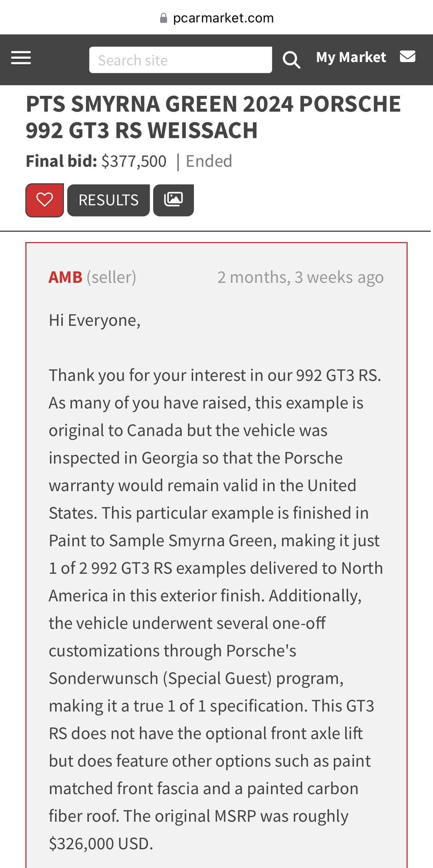
Task: Favorite this listing with the heart button
Action: pyautogui.click(x=45, y=200)
